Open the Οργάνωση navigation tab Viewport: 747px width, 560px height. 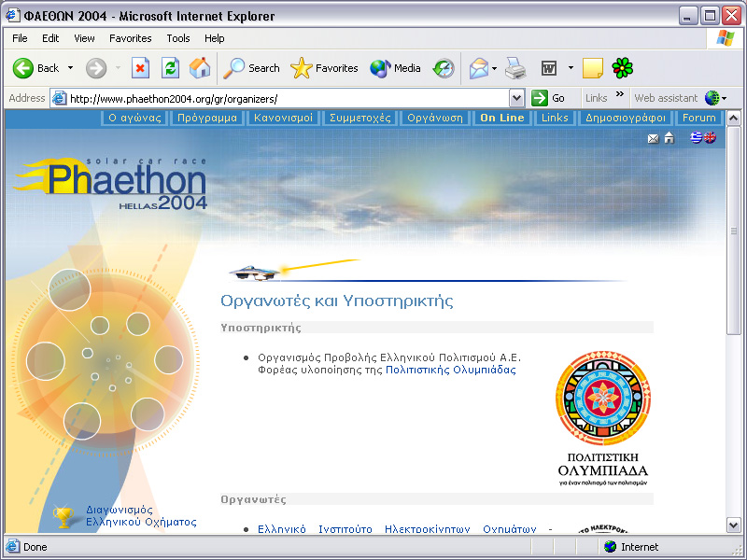435,118
